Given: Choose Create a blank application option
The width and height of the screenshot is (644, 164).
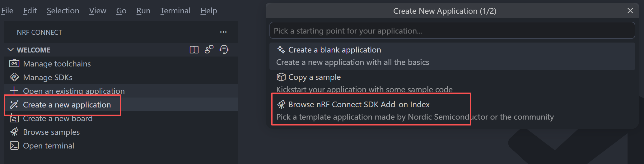Looking at the screenshot, I should coord(452,56).
